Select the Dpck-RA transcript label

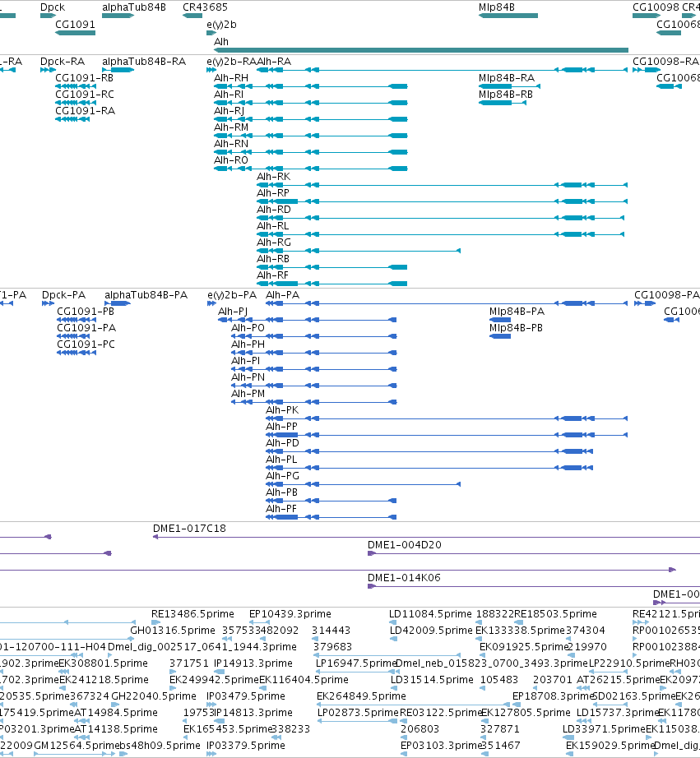63,62
